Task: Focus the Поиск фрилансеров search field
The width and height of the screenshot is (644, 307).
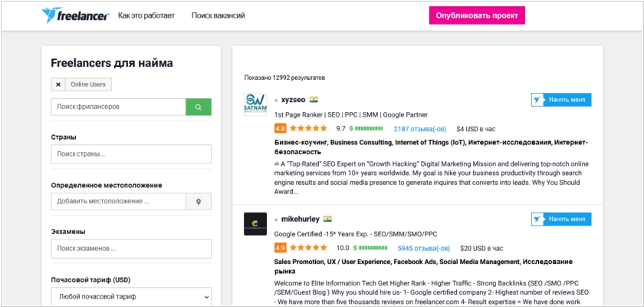Action: [118, 107]
